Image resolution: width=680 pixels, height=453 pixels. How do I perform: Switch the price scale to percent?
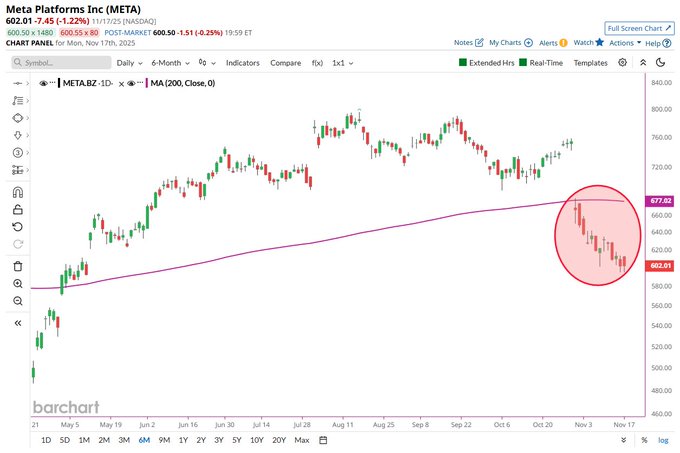[x=644, y=440]
